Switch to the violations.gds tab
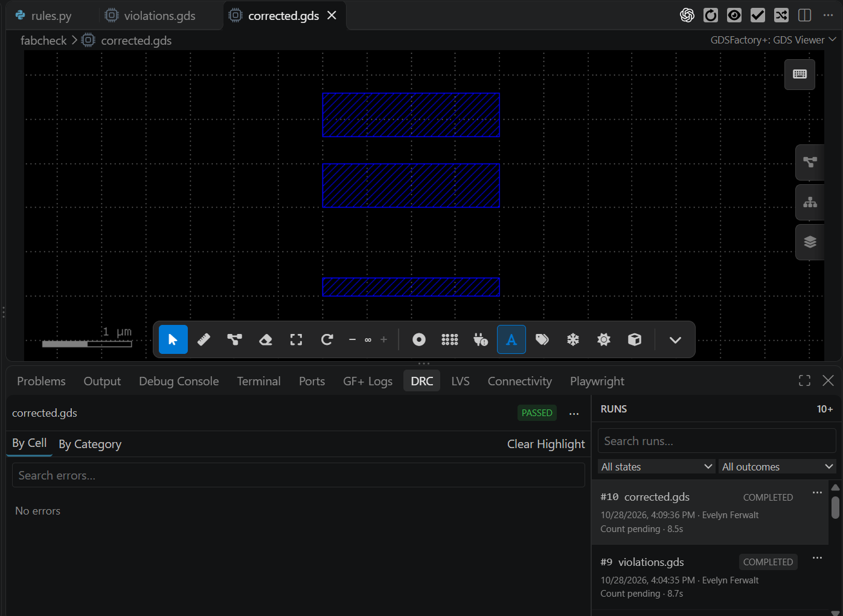Screen dimensions: 843x616 [x=150, y=16]
